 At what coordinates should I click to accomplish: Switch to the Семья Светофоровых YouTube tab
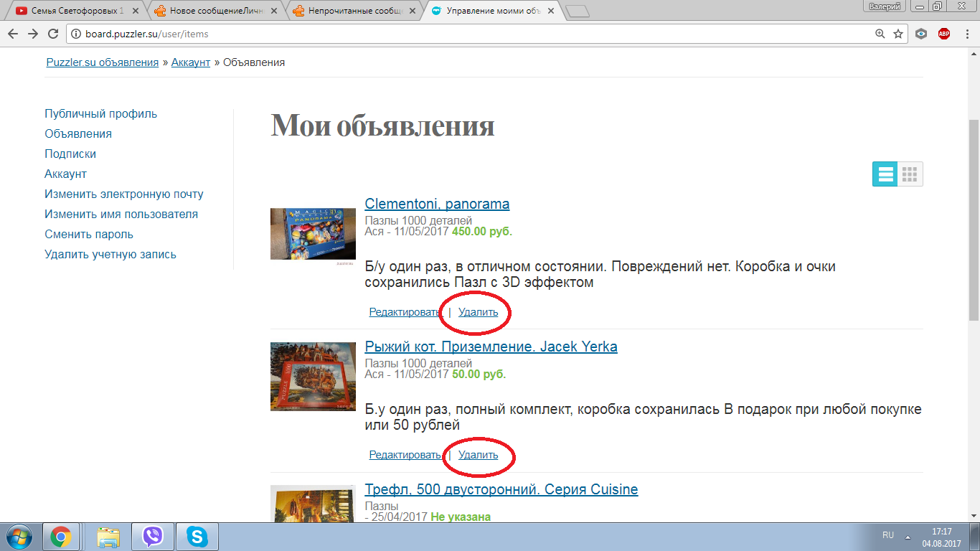(75, 11)
